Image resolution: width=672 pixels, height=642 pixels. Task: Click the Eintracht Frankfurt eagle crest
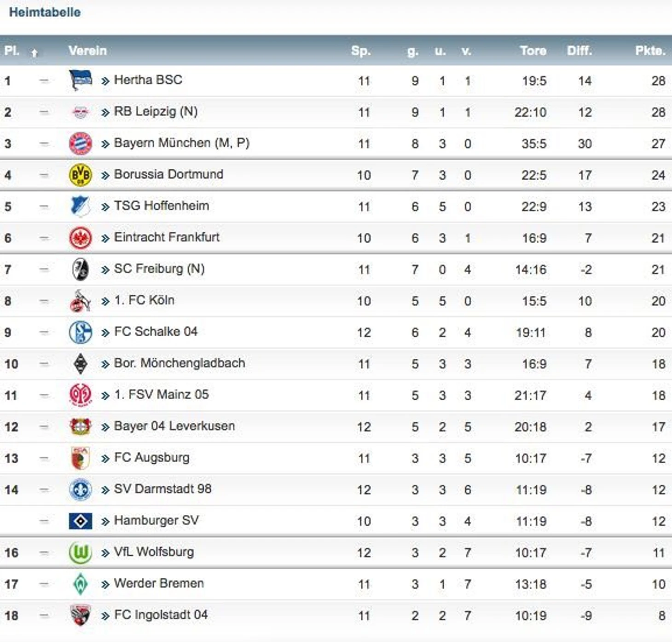81,238
